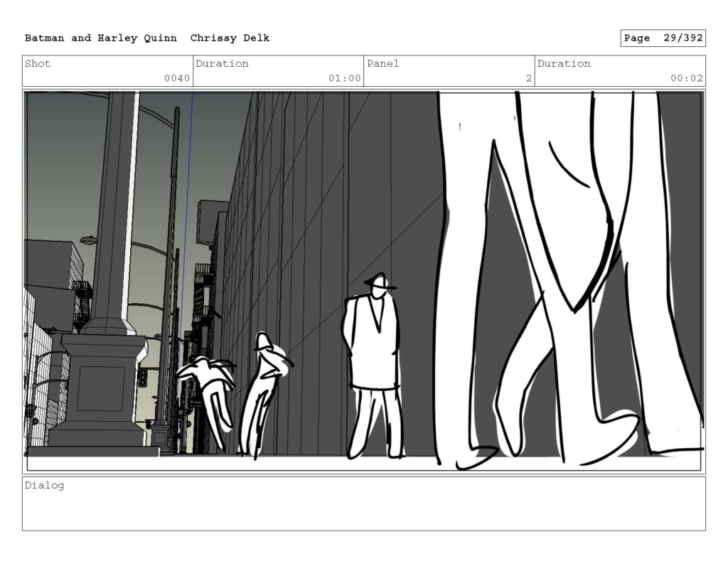Click the 'Page 29/392' box

coord(663,38)
